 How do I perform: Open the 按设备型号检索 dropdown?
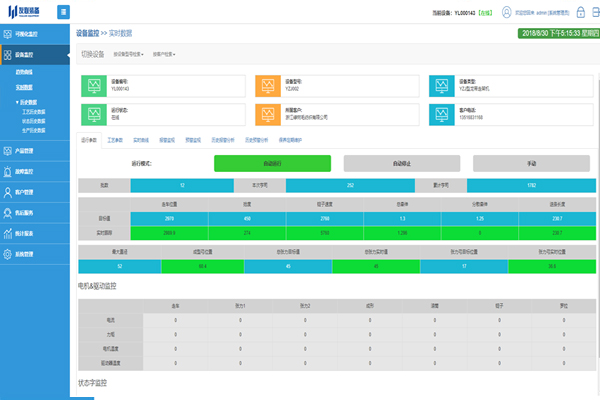(x=128, y=54)
